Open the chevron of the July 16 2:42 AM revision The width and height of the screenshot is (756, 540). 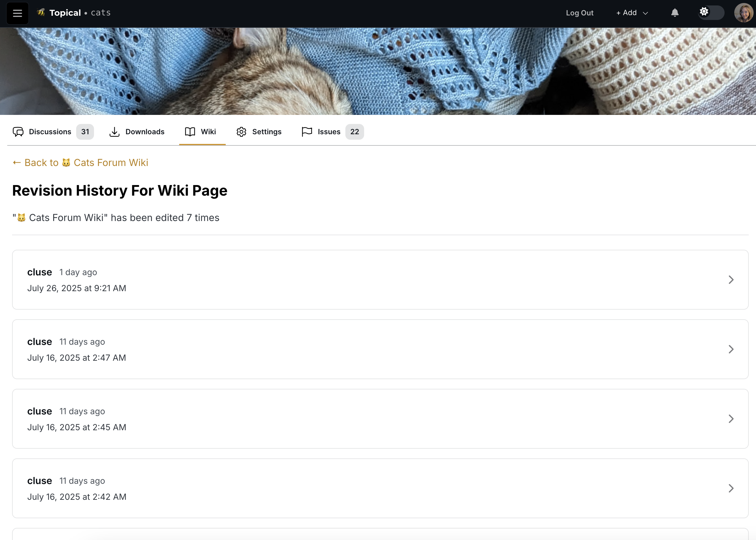pos(731,488)
